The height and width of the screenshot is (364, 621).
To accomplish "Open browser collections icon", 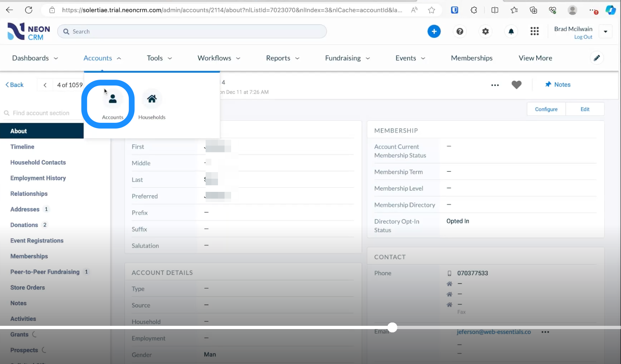I will click(x=533, y=10).
